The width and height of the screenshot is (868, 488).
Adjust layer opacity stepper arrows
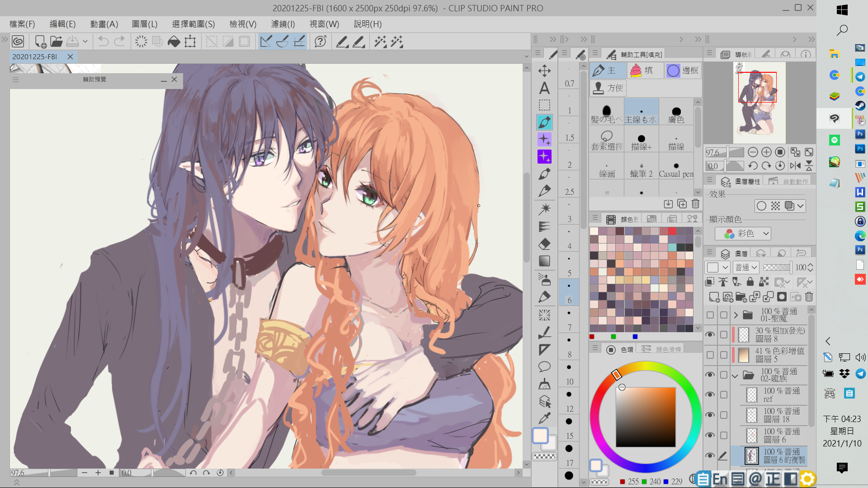(x=810, y=267)
